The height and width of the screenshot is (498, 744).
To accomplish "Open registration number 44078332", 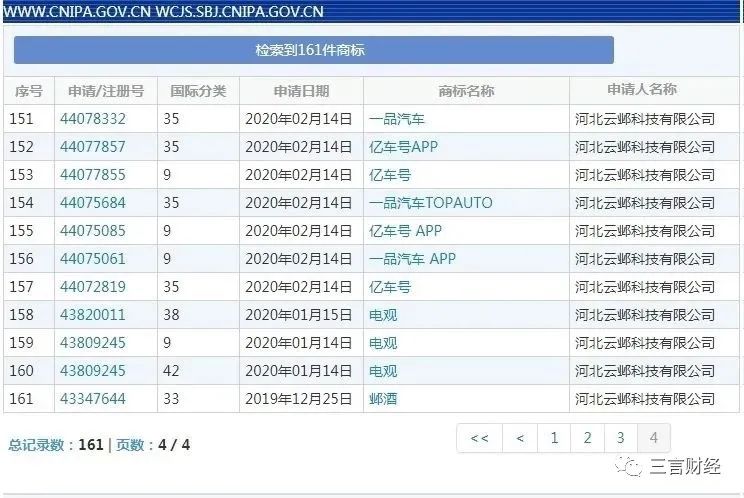I will point(93,119).
